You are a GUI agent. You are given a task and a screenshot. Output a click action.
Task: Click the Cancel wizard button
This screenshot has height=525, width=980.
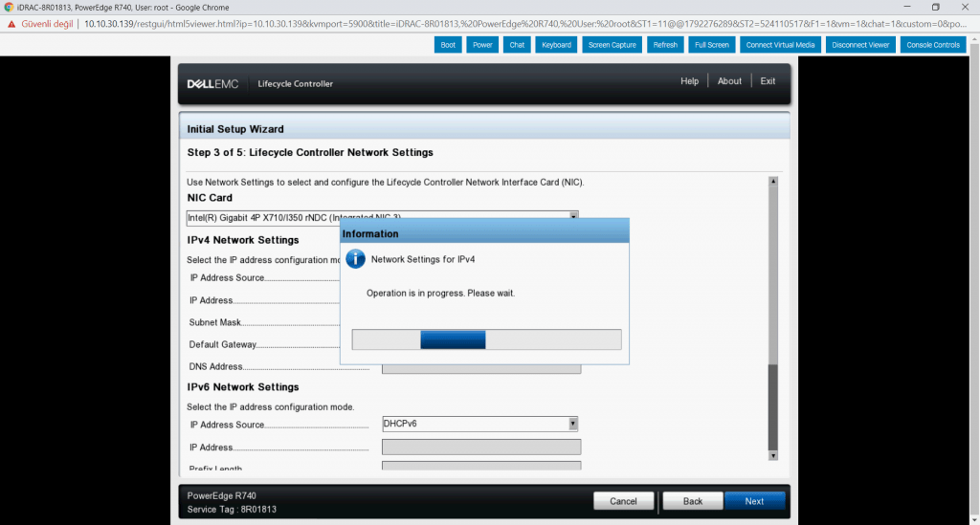(x=623, y=501)
